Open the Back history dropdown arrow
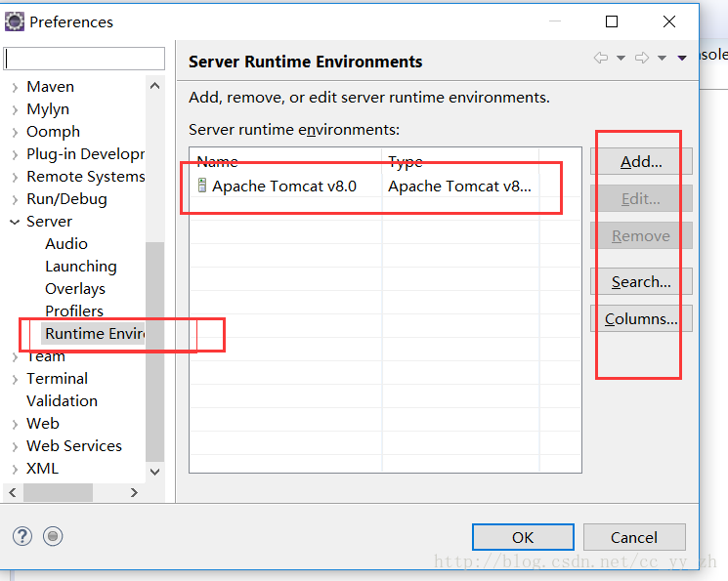 tap(621, 58)
